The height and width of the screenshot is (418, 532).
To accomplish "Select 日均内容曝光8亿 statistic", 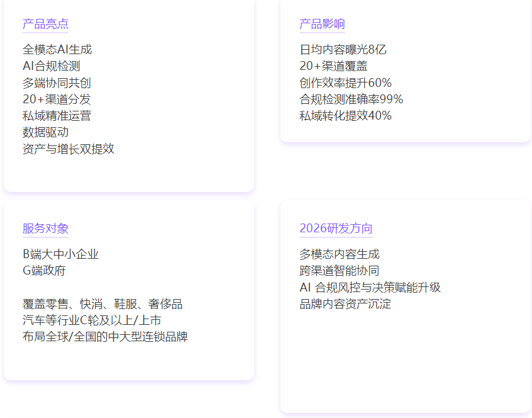I will (343, 50).
